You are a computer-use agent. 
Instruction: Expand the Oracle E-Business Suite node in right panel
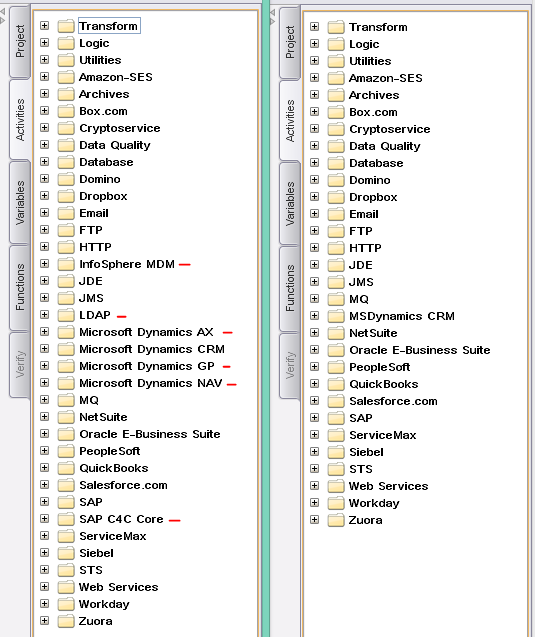[x=314, y=349]
